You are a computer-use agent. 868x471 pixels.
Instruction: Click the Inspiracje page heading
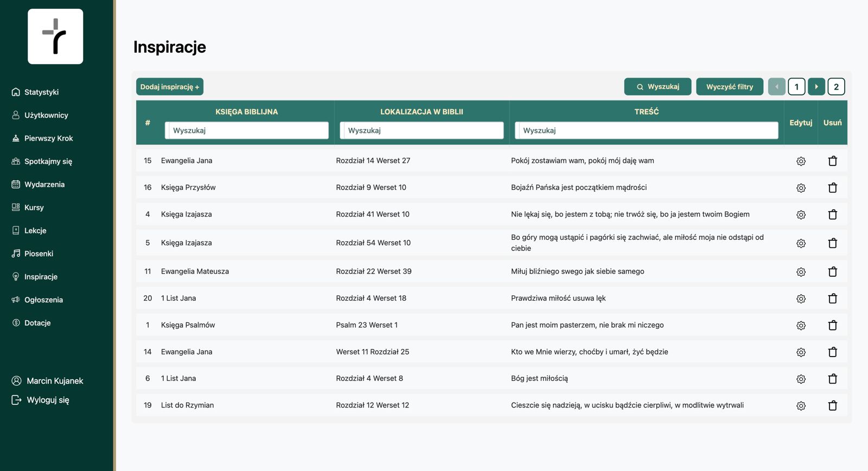point(170,47)
